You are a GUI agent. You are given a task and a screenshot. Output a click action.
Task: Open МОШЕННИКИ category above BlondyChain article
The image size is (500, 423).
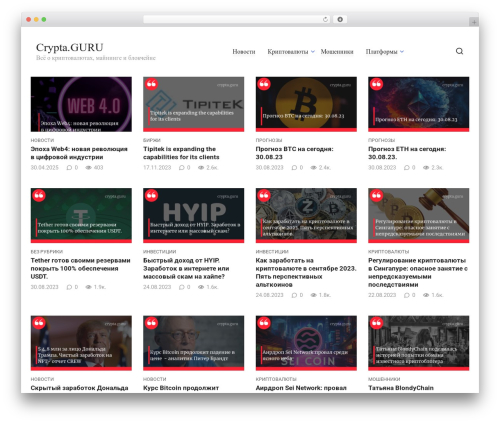(x=384, y=379)
